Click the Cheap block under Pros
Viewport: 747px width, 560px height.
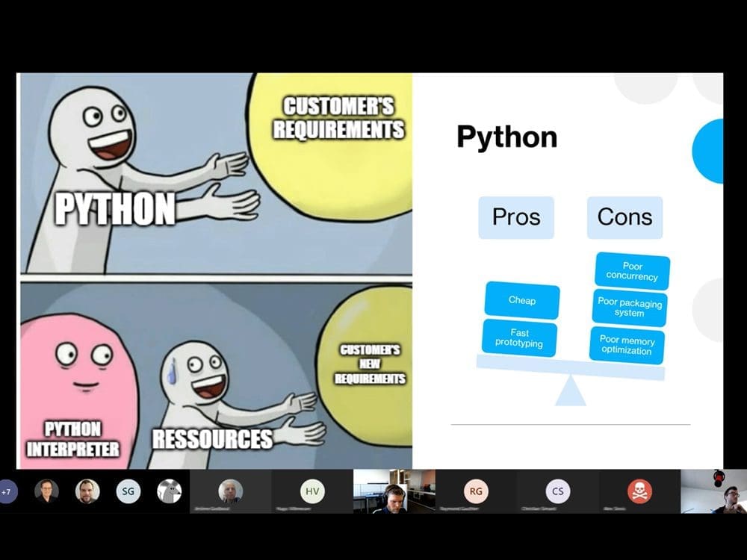point(522,300)
